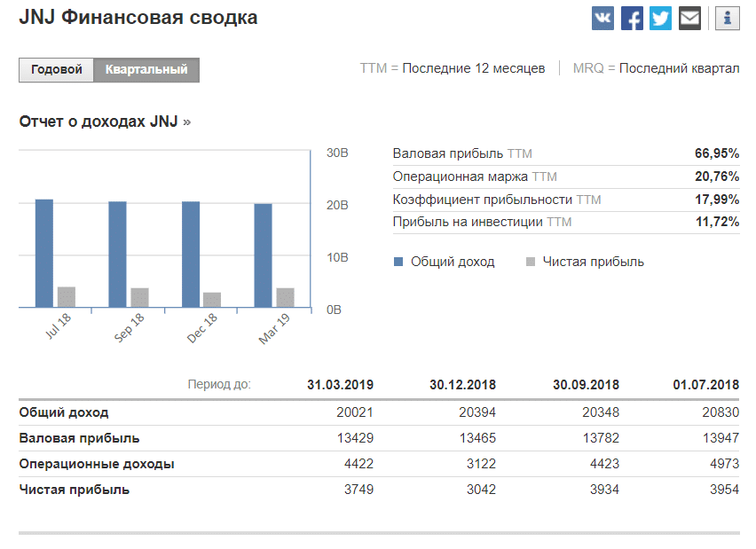Click the Jul 18 axis label
Viewport: 756px width, 549px height.
click(58, 325)
